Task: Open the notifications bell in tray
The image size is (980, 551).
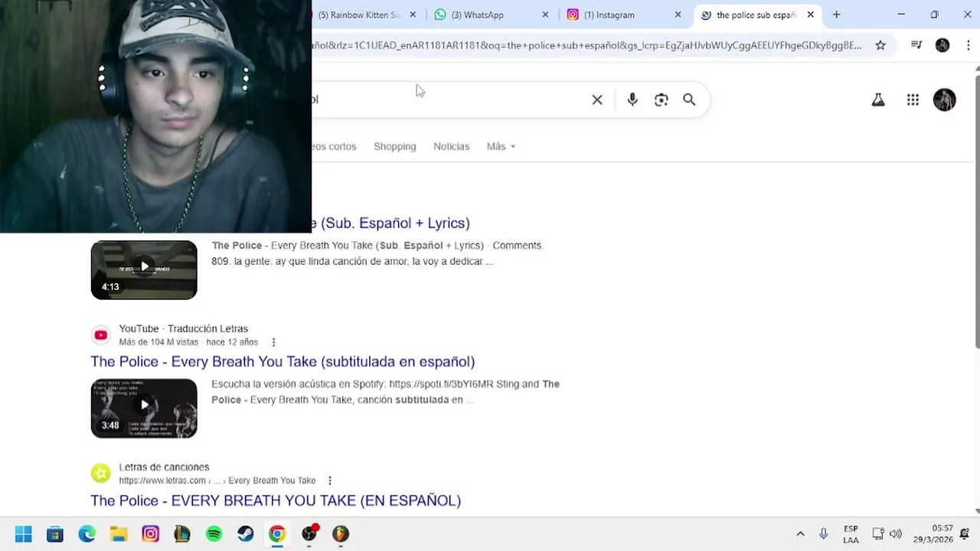Action: (964, 533)
